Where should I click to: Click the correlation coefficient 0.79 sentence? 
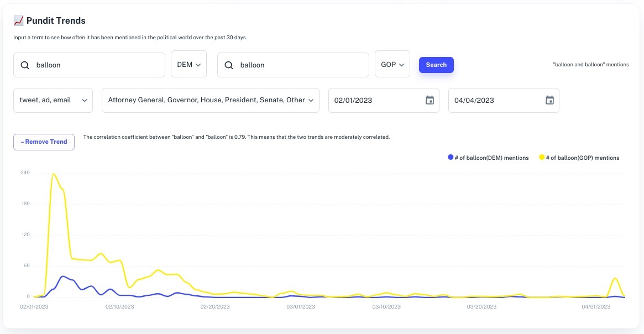click(x=236, y=137)
